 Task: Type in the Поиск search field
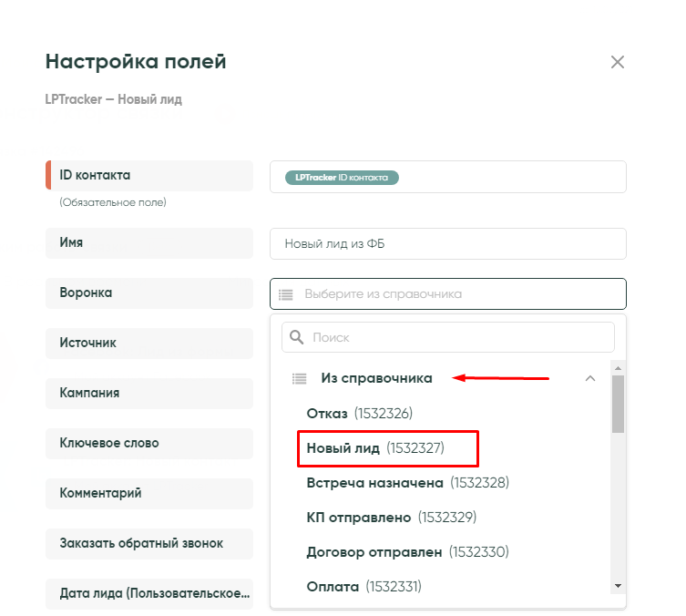[456, 337]
